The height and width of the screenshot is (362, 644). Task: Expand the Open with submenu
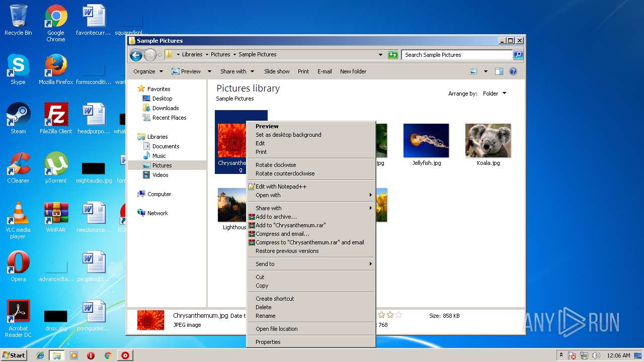[x=311, y=195]
